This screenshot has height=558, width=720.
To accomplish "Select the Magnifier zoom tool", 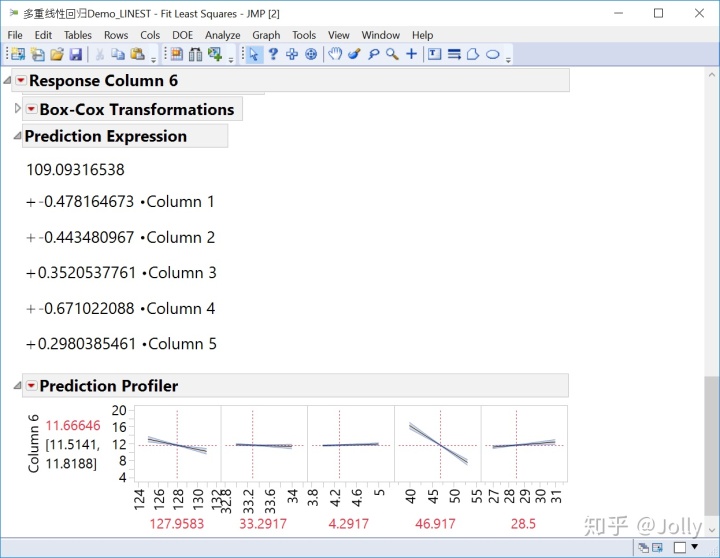I will [392, 54].
